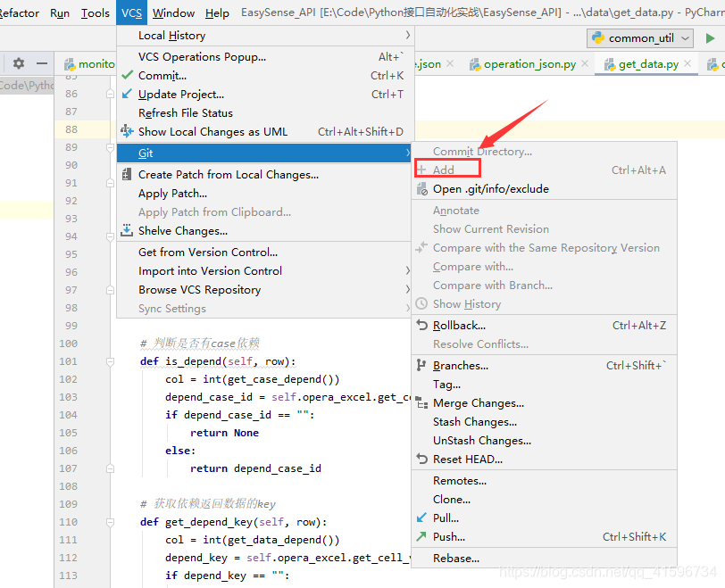The image size is (725, 588).
Task: Open the Help menu
Action: coord(217,12)
